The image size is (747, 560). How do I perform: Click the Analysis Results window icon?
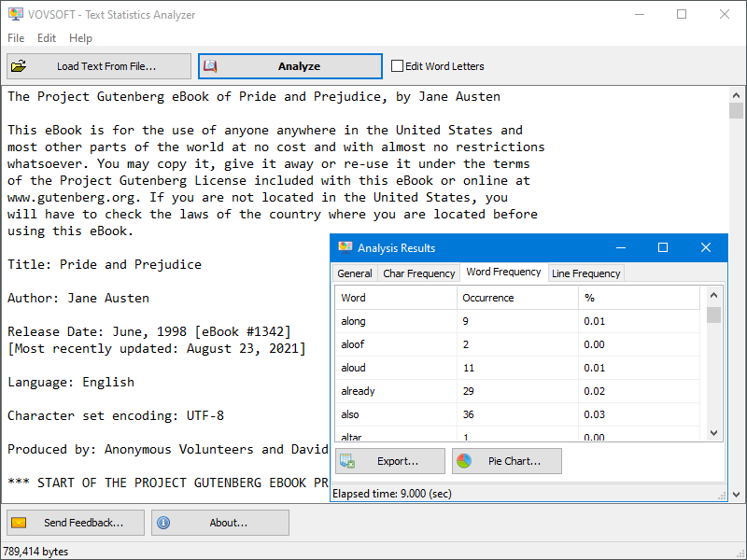coord(344,247)
